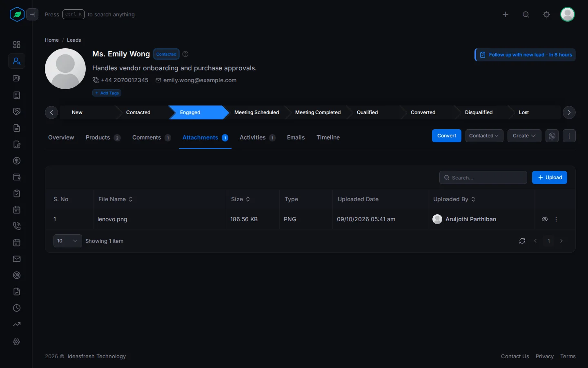588x368 pixels.
Task: Open the wallet sidebar icon
Action: (17, 177)
